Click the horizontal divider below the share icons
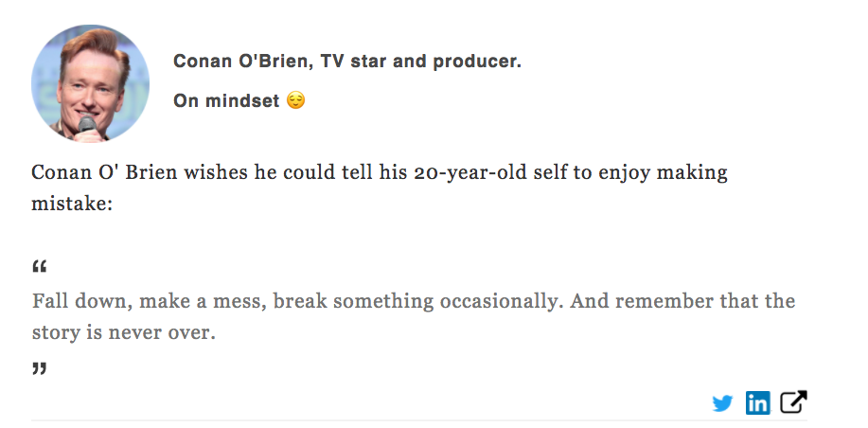868x428 pixels. pos(419,420)
